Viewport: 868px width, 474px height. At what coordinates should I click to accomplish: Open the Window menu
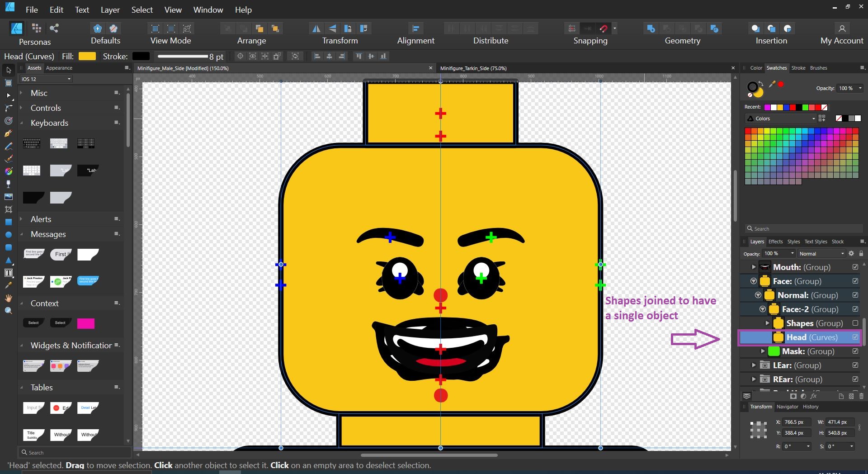pos(208,9)
